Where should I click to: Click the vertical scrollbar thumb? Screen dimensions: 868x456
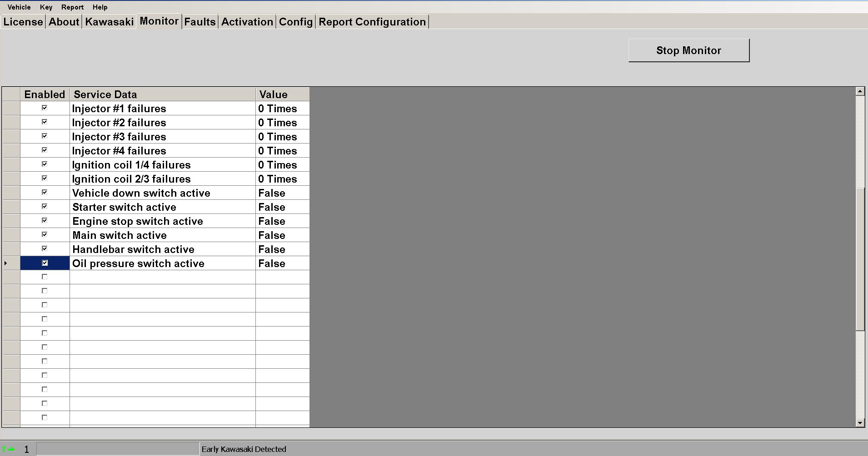click(860, 259)
